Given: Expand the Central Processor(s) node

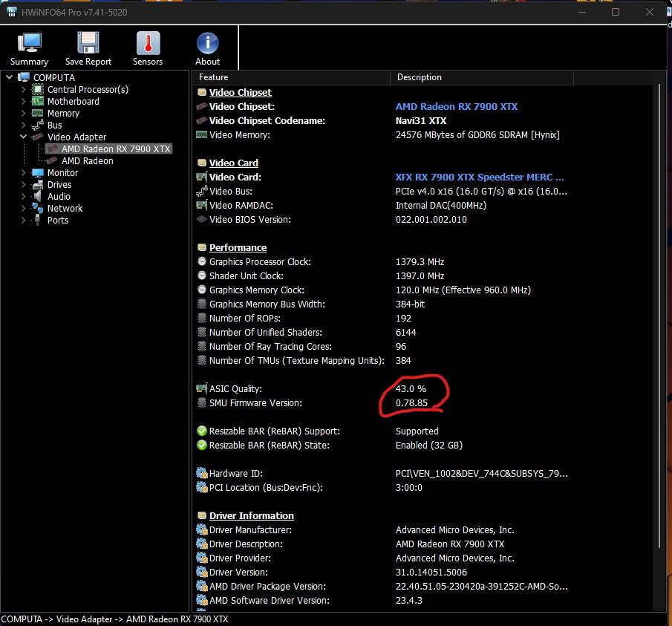Looking at the screenshot, I should pyautogui.click(x=24, y=90).
